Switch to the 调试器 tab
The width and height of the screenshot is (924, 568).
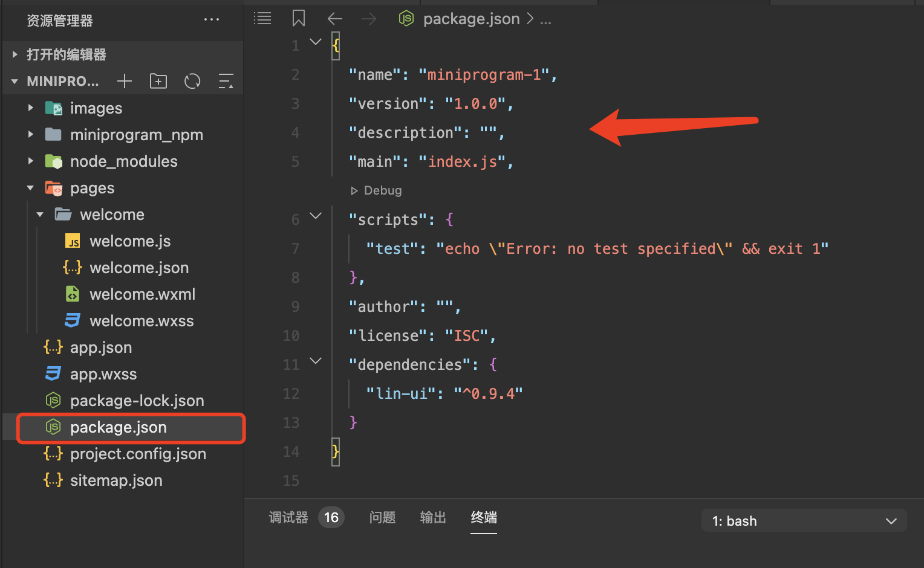point(288,517)
